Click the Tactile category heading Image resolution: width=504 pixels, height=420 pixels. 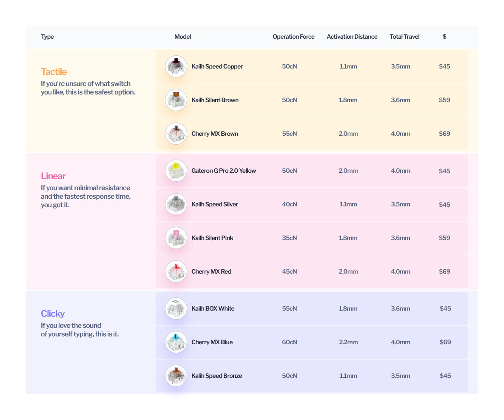coord(54,71)
